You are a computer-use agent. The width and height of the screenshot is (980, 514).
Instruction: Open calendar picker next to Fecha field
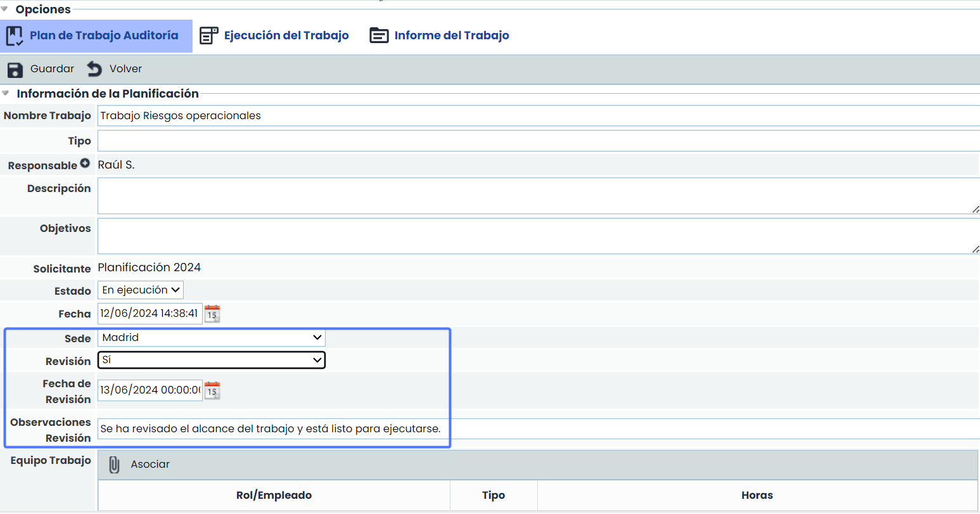pos(212,314)
